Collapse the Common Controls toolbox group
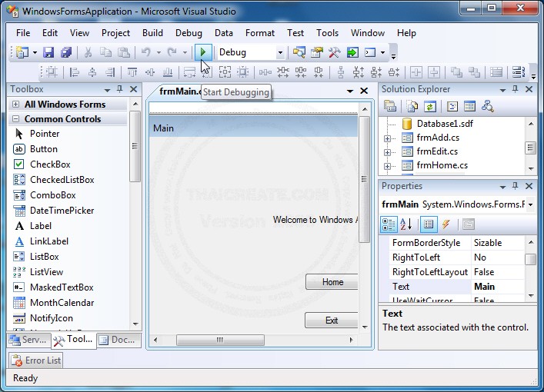The image size is (544, 392). 15,119
